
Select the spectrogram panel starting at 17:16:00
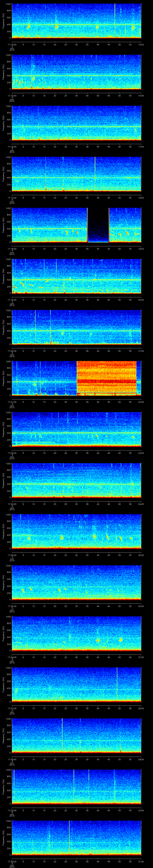tap(77, 123)
